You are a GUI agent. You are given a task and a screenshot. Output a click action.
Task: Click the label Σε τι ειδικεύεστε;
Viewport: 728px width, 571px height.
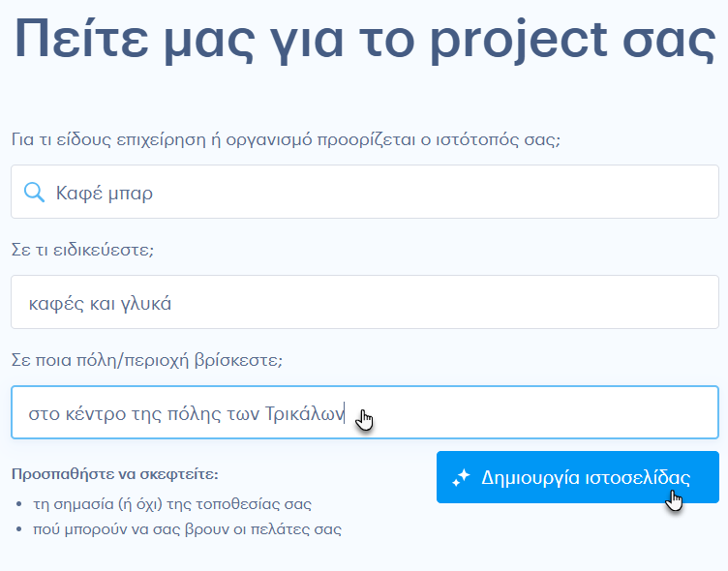pyautogui.click(x=82, y=250)
